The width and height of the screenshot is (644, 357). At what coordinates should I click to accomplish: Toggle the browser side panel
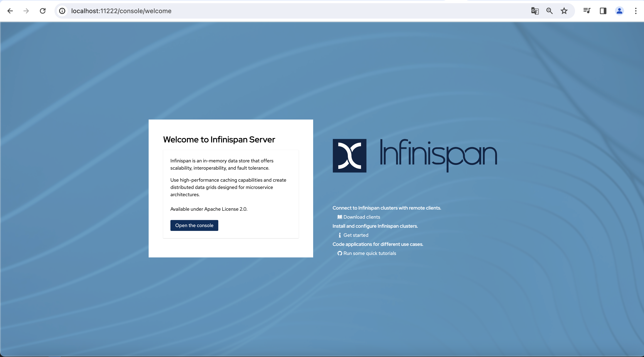coord(603,11)
